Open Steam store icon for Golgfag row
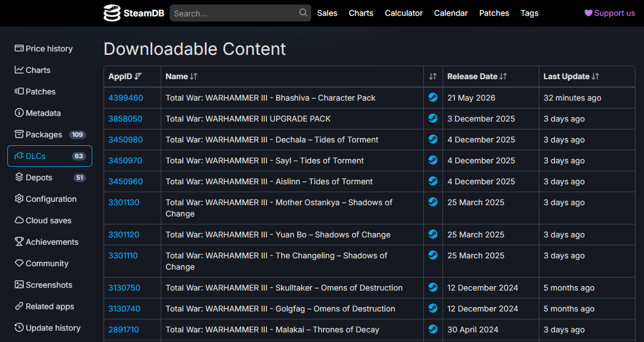Viewport: 644px width, 342px height. point(433,309)
